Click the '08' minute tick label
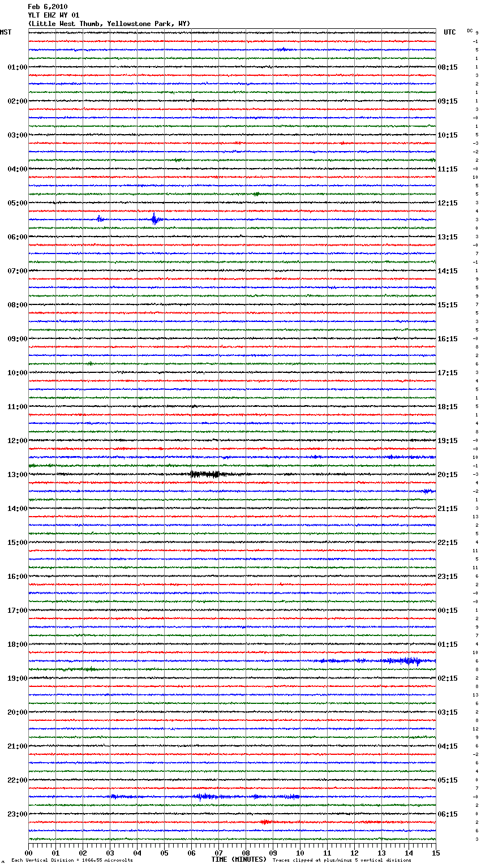The image size is (481, 868). 246,853
